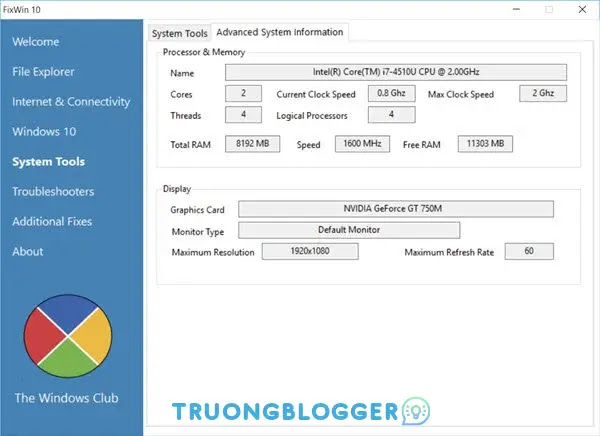The image size is (600, 436).
Task: Open the Welcome section in sidebar
Action: (x=36, y=41)
